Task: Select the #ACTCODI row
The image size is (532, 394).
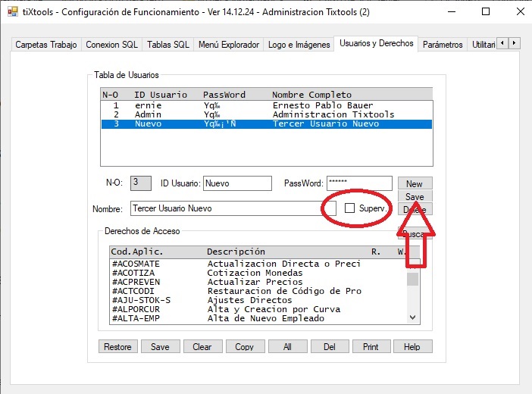Action: tap(258, 291)
